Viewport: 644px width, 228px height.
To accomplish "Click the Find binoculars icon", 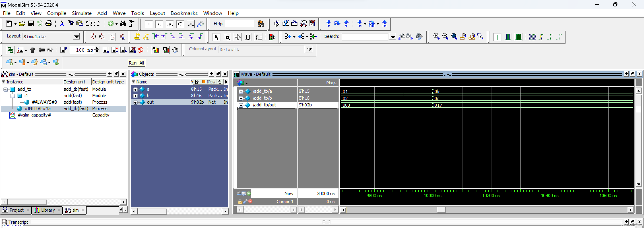I will coord(123,24).
